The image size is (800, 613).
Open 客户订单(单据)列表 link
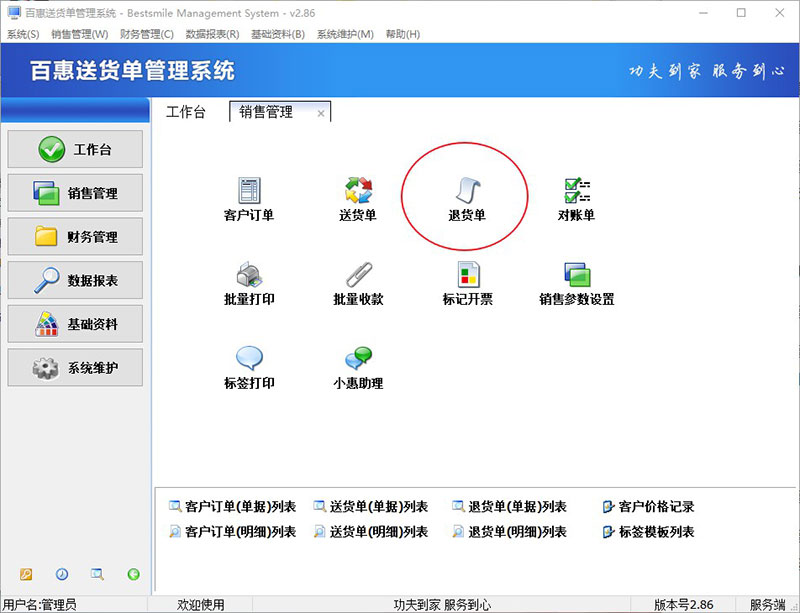pyautogui.click(x=233, y=506)
